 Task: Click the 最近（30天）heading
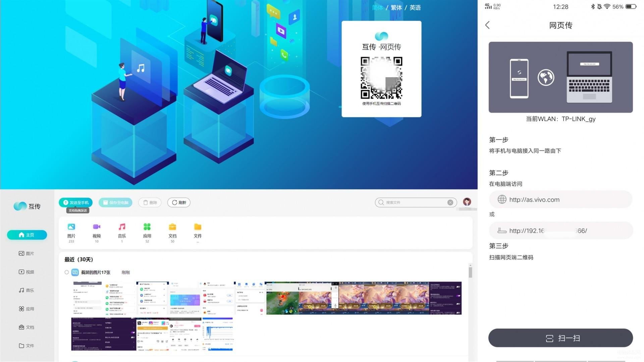pyautogui.click(x=79, y=260)
